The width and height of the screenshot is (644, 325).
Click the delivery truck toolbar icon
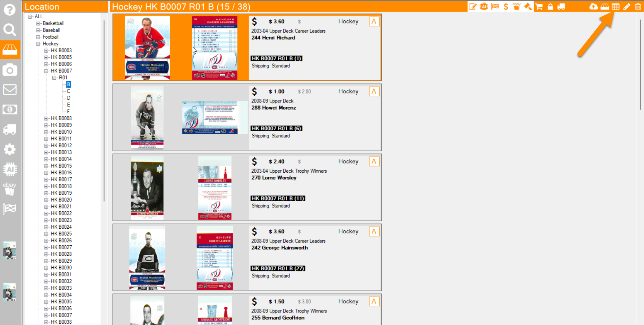pos(561,6)
